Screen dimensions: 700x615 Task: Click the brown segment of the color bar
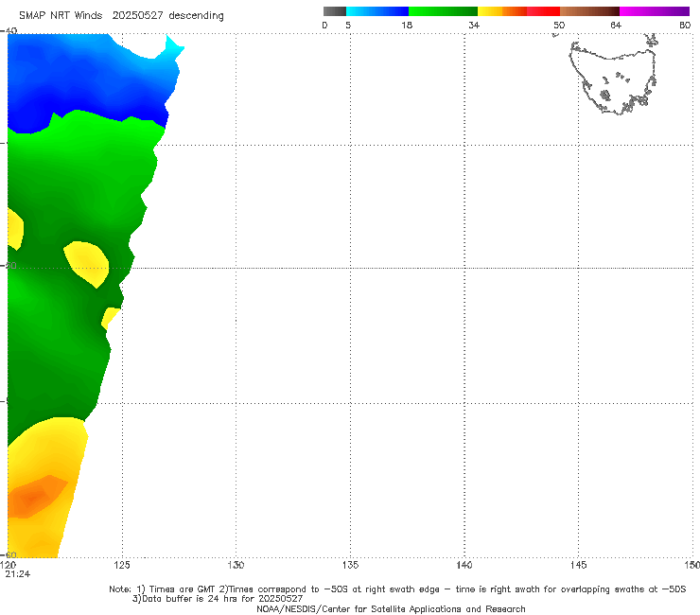[589, 11]
